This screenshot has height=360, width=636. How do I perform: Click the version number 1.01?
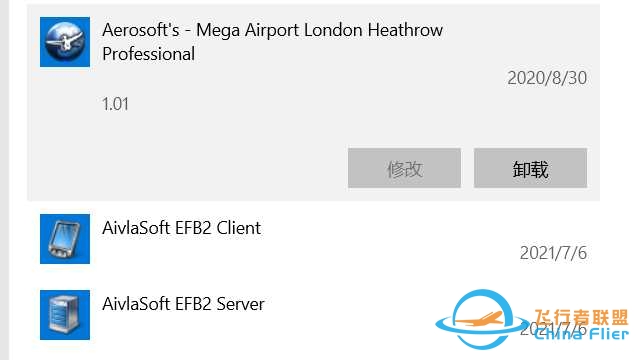pos(115,104)
